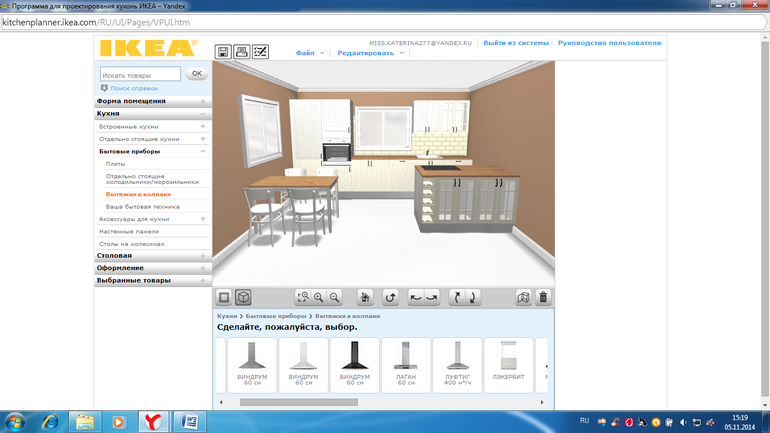This screenshot has height=433, width=770.
Task: Click the print icon in top toolbar
Action: tap(242, 52)
